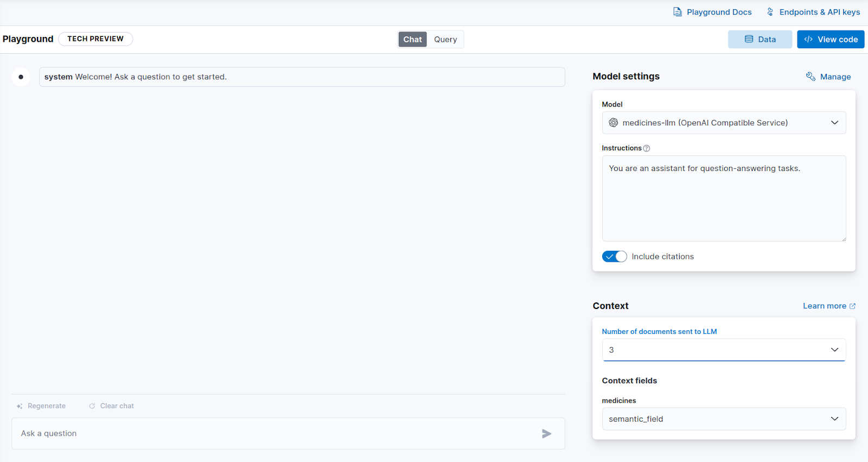Select the Chat tab
The image size is (868, 462).
[x=412, y=39]
